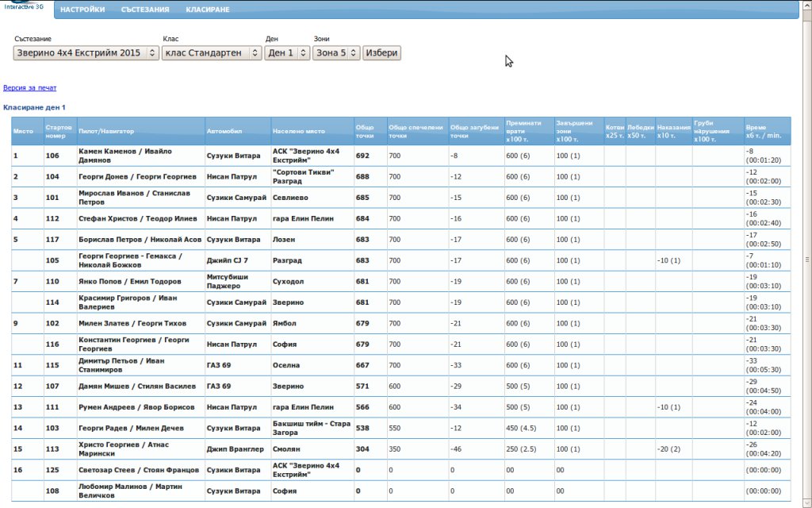Click the Interactive 3G logo
This screenshot has height=508, width=812.
[22, 8]
